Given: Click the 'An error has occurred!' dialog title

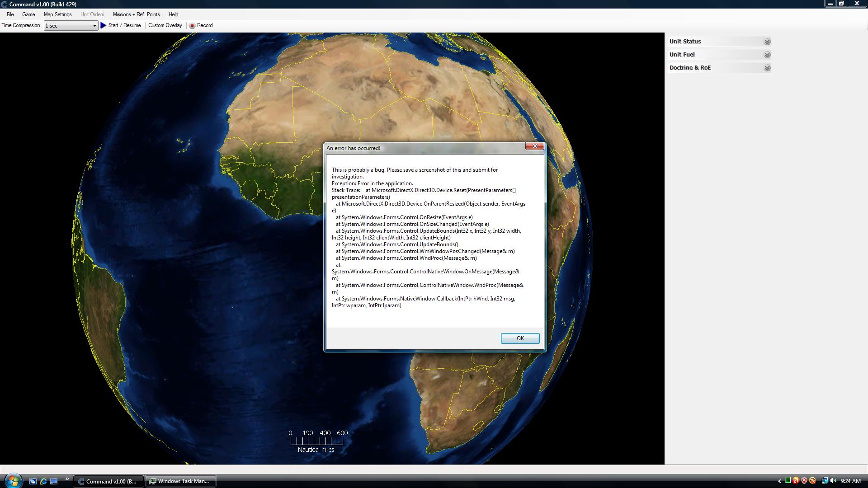Looking at the screenshot, I should (x=353, y=148).
